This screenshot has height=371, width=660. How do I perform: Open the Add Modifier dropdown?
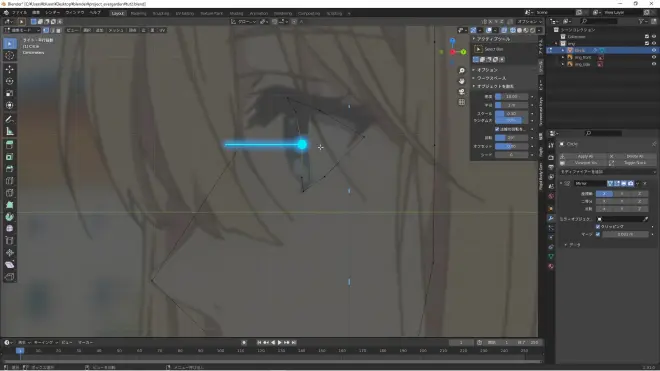click(607, 172)
